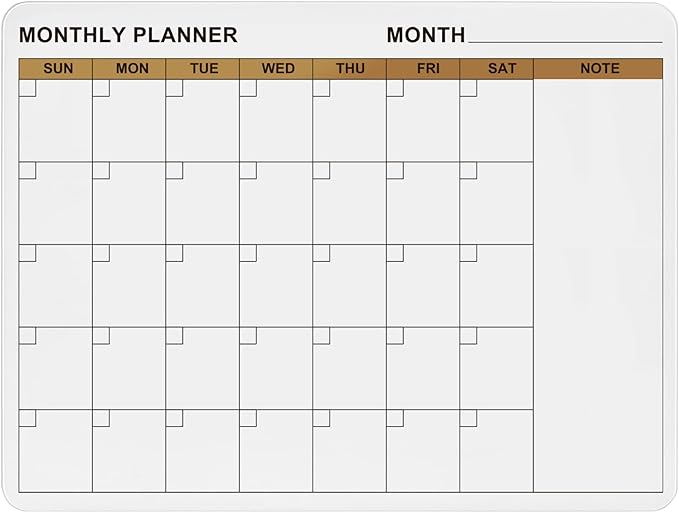Click the MONTH label text

(x=426, y=35)
